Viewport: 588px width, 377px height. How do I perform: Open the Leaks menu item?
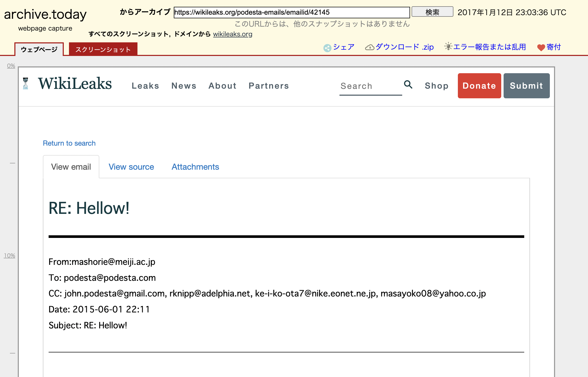(x=146, y=86)
